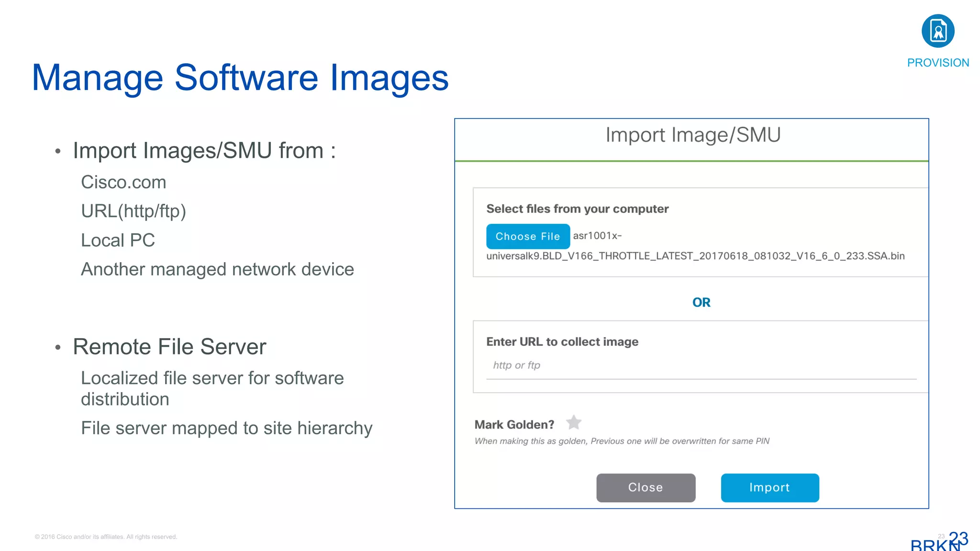
Task: Click the Import button
Action: pyautogui.click(x=769, y=487)
